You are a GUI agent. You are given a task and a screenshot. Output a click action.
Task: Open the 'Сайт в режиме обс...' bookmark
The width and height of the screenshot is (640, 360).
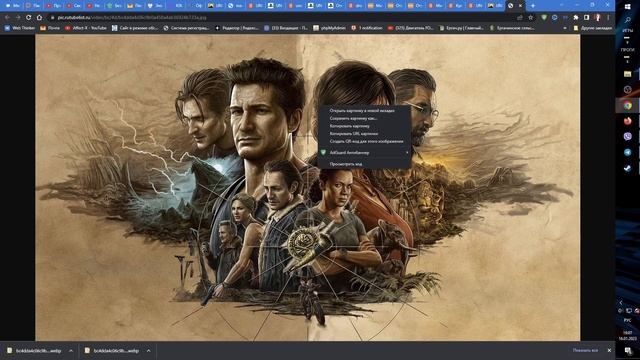click(135, 28)
